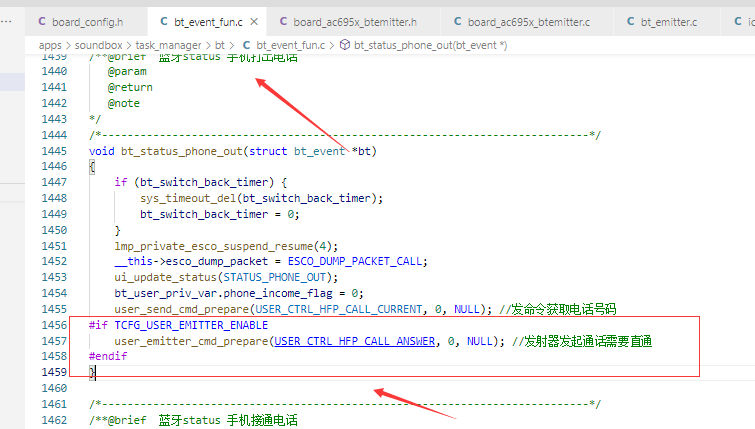The image size is (755, 429).
Task: Follow the USER_CTRL_HFP_CALL_ANSWER link
Action: pos(354,341)
